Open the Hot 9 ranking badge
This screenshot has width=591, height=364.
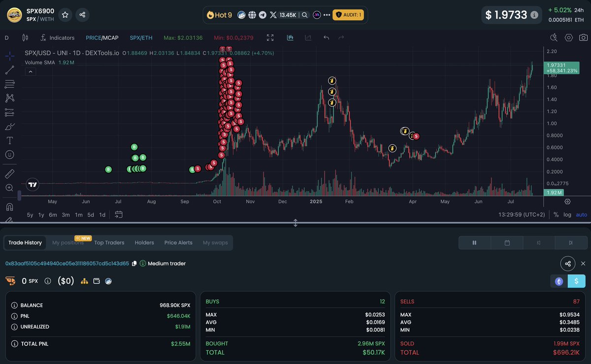click(219, 15)
